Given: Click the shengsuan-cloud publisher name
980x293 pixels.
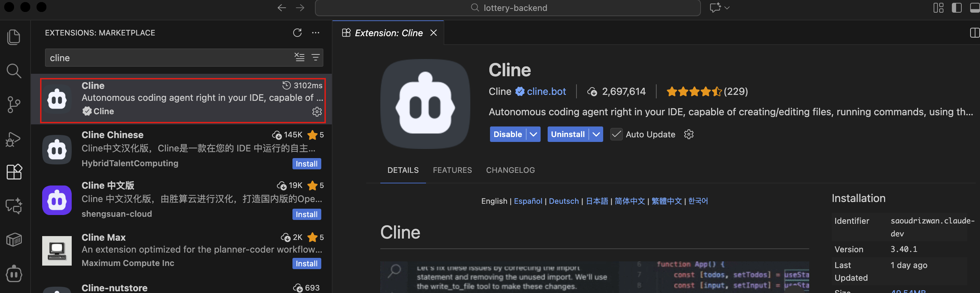Looking at the screenshot, I should (x=116, y=214).
